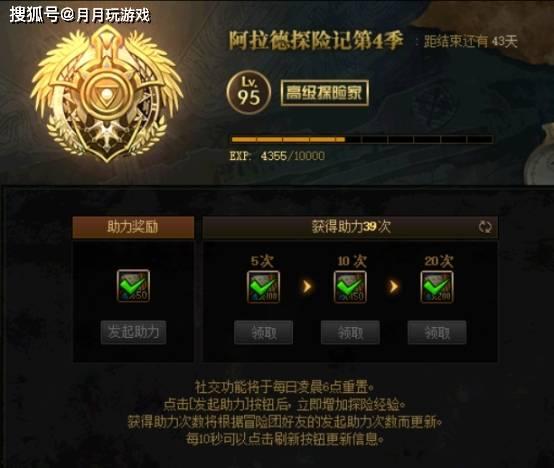Click the checked reward icon under 助力奖励
This screenshot has height=468, width=554.
[133, 286]
